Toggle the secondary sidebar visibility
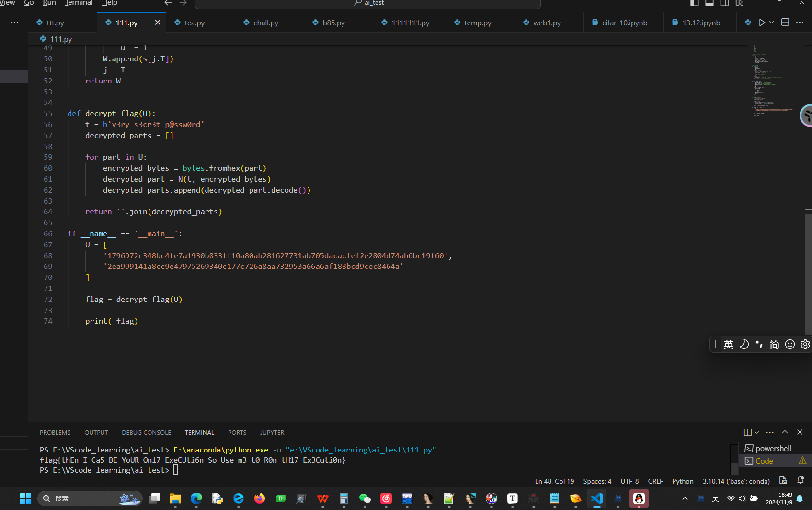 pyautogui.click(x=724, y=3)
